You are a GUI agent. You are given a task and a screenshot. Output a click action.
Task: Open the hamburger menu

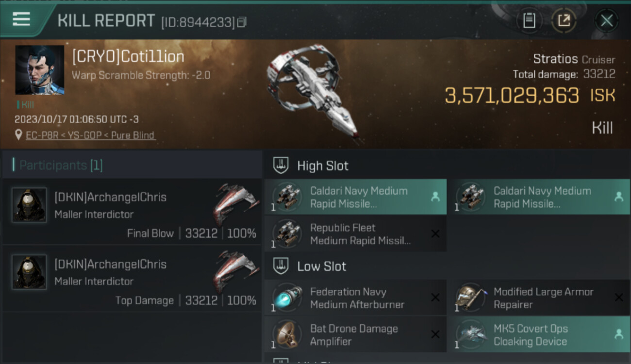pos(21,19)
